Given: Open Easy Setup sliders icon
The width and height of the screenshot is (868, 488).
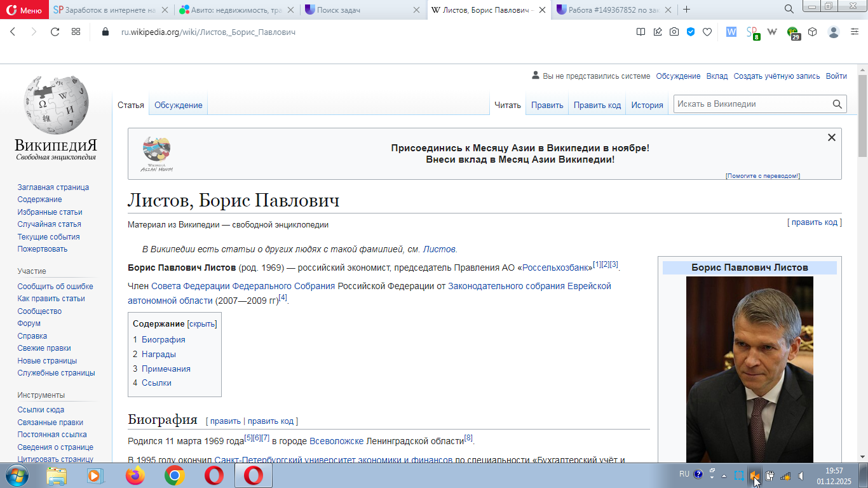Looking at the screenshot, I should pos(855,32).
